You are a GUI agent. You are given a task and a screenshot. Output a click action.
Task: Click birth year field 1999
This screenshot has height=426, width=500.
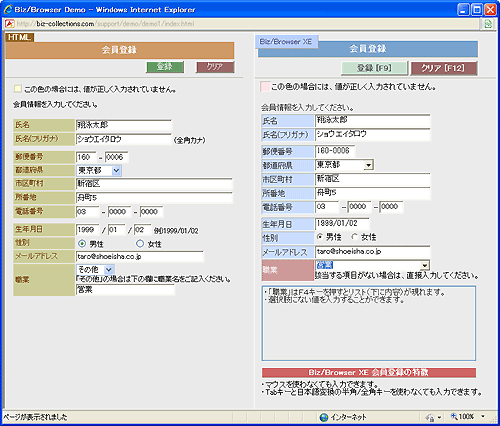(x=87, y=230)
